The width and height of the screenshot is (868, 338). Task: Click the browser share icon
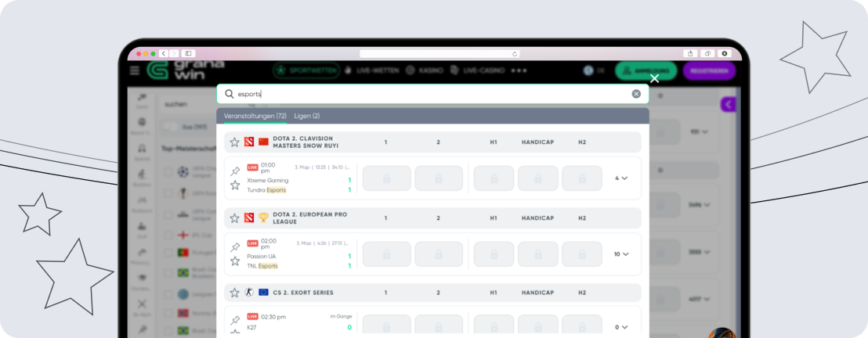[x=690, y=54]
